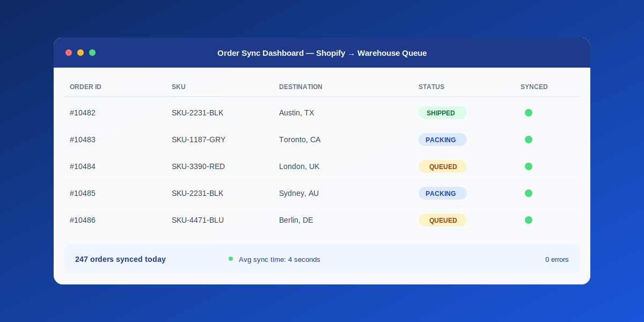Screen dimensions: 644x322
Task: Click the 0 errors indicator
Action: (x=557, y=260)
